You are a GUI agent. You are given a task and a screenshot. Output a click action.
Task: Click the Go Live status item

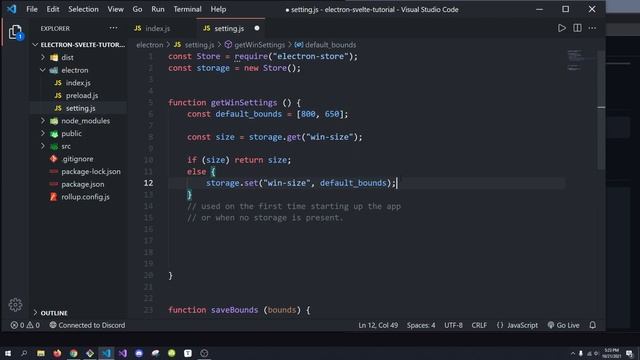coord(563,325)
